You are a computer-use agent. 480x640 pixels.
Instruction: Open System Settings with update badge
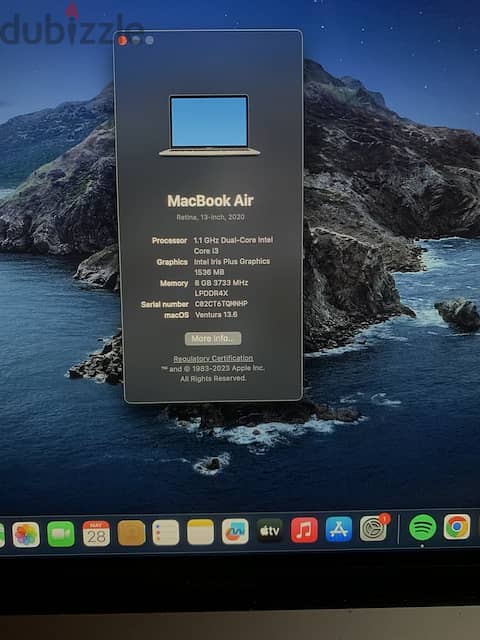point(374,528)
